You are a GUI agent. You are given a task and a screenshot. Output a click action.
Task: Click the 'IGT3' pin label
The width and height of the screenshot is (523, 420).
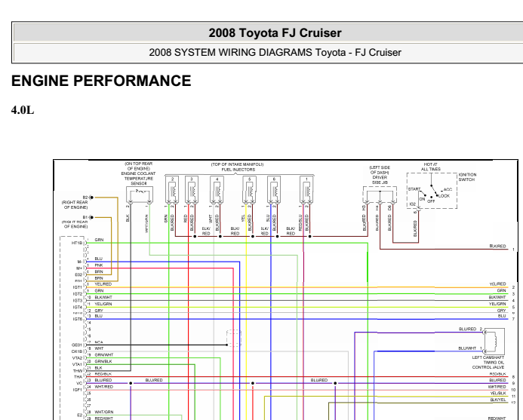78,301
